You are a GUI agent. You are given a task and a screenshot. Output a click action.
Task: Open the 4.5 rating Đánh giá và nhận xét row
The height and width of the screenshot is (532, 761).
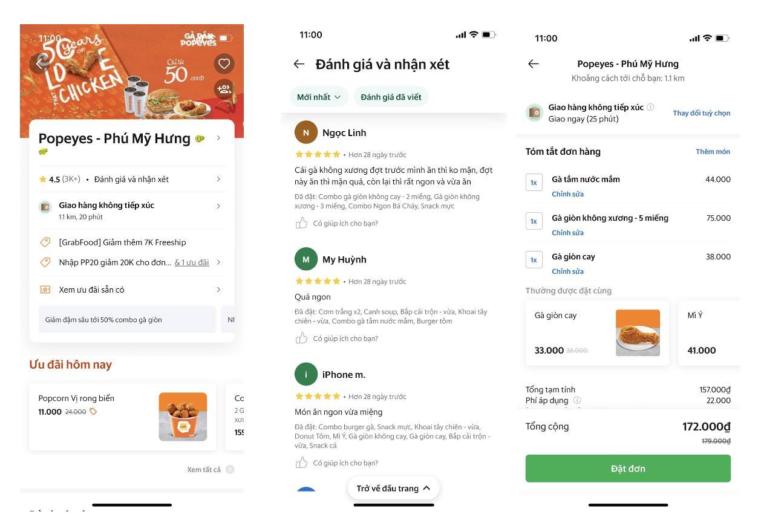(x=131, y=179)
